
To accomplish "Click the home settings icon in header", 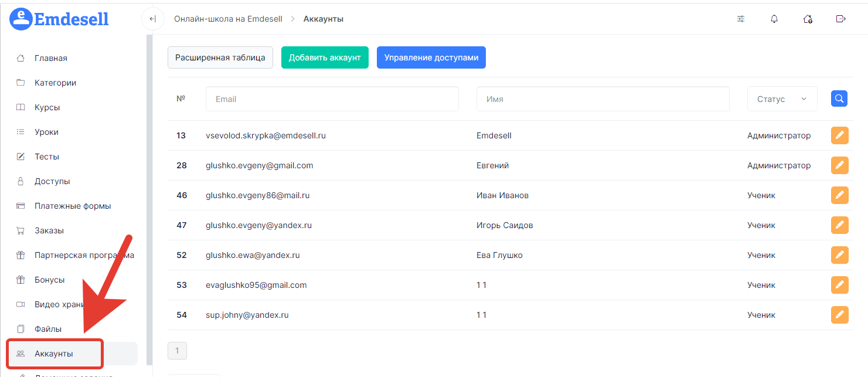I will click(807, 19).
